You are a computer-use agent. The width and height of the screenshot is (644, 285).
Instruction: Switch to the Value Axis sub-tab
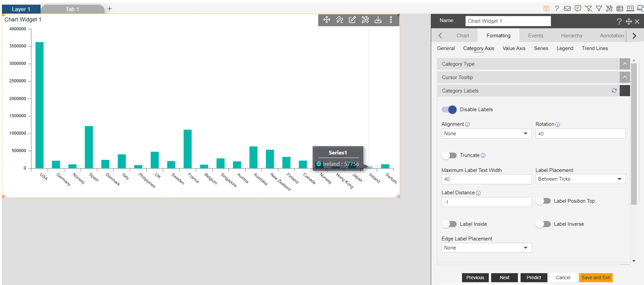(514, 49)
